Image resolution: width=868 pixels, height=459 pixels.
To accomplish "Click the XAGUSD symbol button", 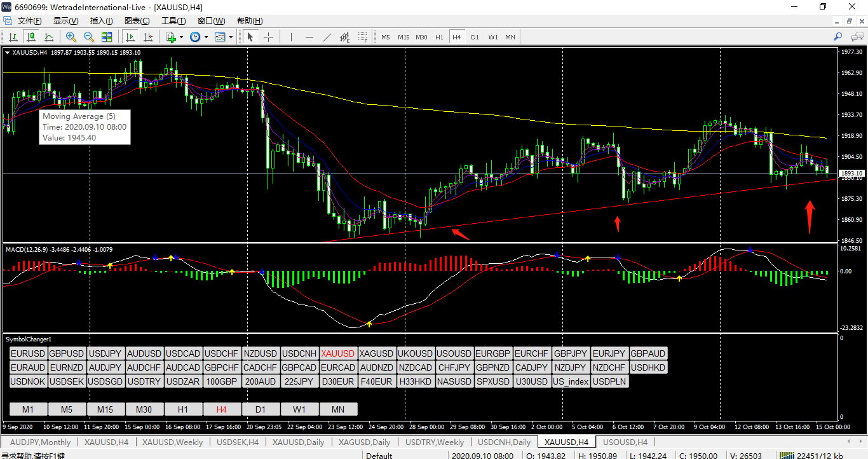I will 377,353.
